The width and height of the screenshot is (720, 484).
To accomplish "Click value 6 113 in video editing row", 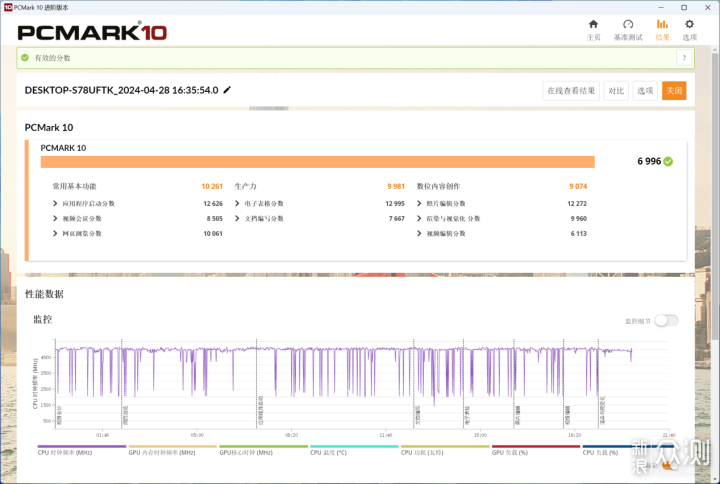I will [x=579, y=234].
